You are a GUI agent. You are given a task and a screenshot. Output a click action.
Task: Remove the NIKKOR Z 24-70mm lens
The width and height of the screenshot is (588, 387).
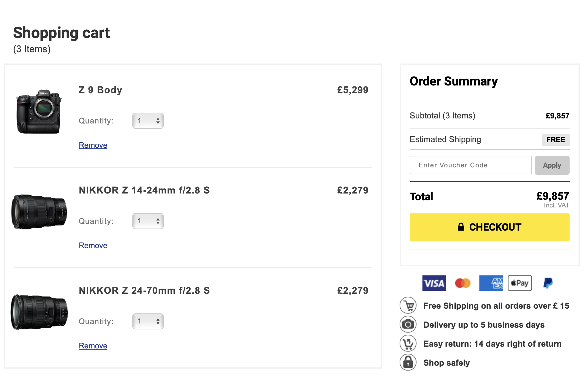(x=93, y=346)
